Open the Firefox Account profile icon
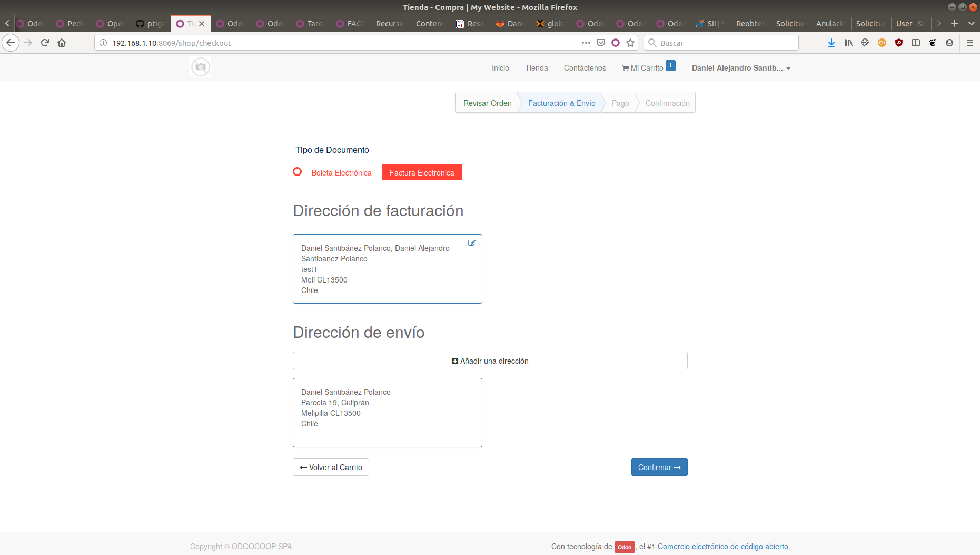This screenshot has width=980, height=555. pyautogui.click(x=949, y=43)
